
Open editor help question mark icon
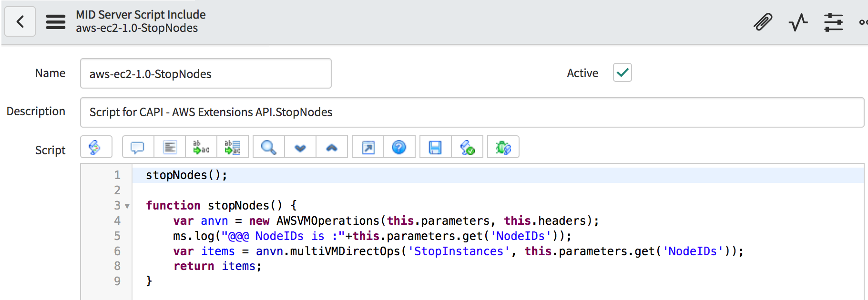[x=399, y=147]
